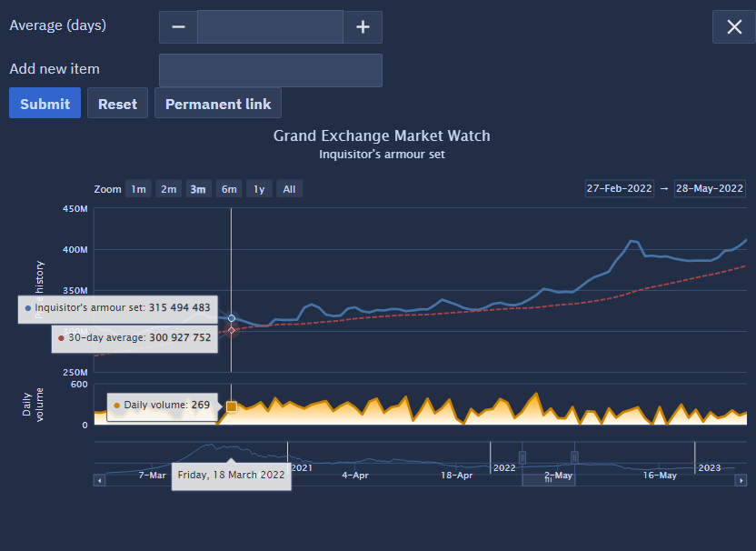Click the navigator scrollbar thumb
This screenshot has height=551, width=756.
click(x=548, y=480)
